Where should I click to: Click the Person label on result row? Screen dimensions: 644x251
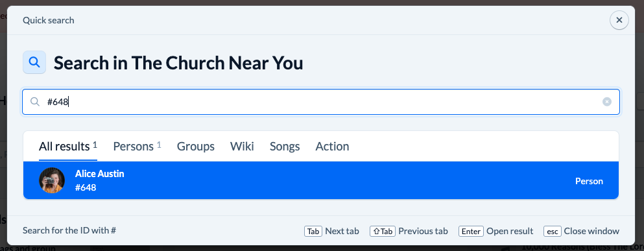pyautogui.click(x=589, y=181)
